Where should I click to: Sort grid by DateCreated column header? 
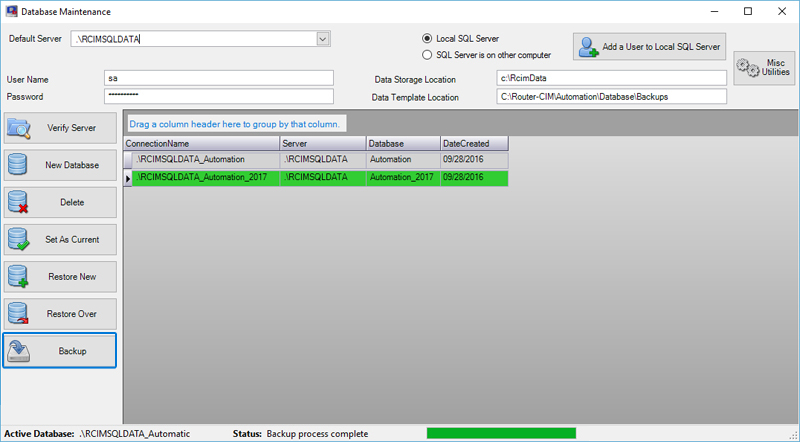[x=474, y=144]
